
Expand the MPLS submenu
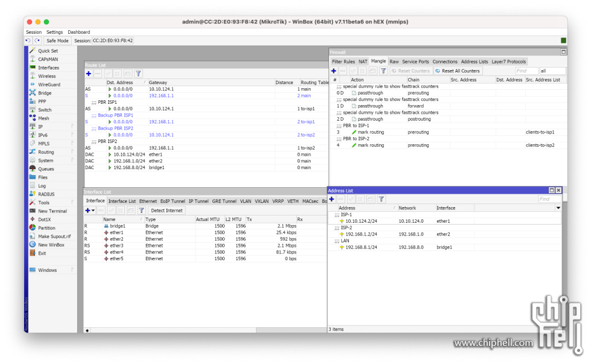click(x=72, y=144)
